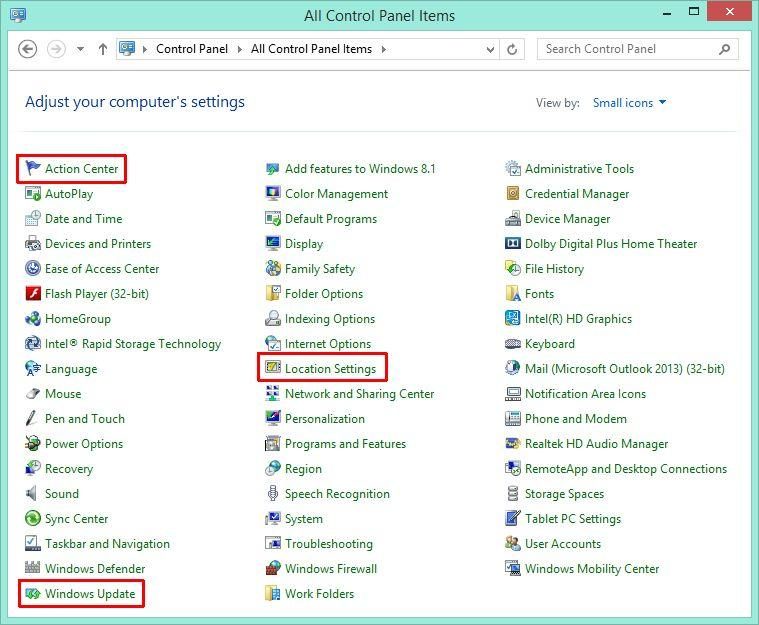Viewport: 759px width, 625px height.
Task: Click the Dolby Digital Plus icon
Action: click(513, 244)
